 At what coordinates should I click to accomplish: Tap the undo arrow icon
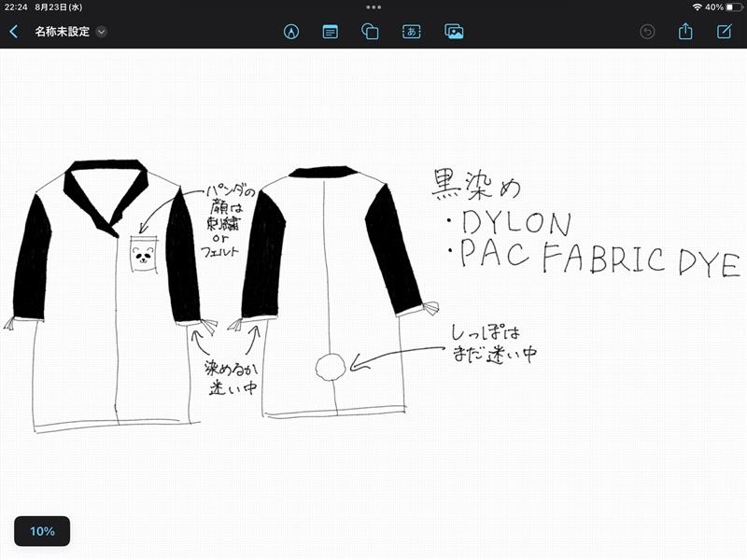pos(647,32)
